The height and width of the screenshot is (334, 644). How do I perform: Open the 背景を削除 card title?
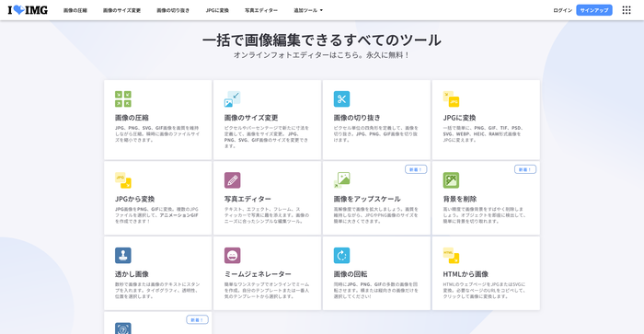[x=460, y=199]
